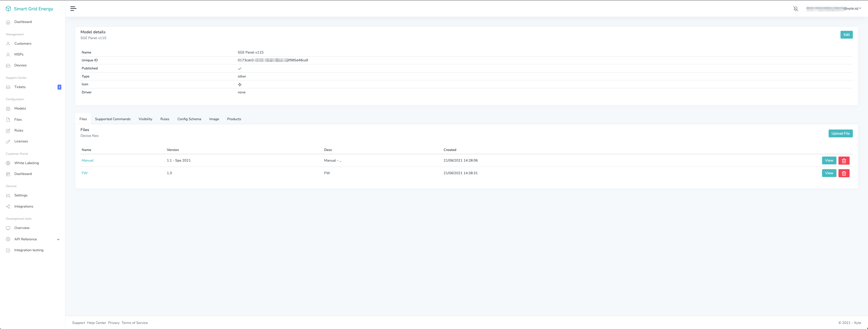Screen dimensions: 868x329
Task: Open the user account dropdown
Action: pyautogui.click(x=834, y=9)
